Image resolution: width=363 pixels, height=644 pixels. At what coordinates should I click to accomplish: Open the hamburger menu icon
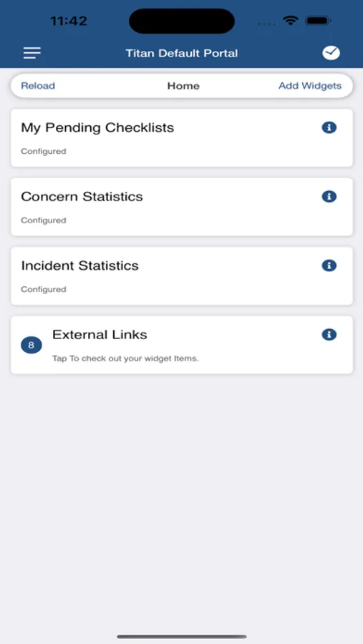pyautogui.click(x=32, y=53)
